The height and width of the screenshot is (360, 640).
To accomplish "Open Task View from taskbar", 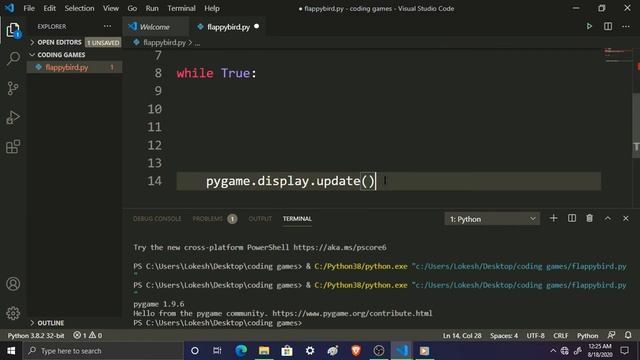I will point(217,351).
